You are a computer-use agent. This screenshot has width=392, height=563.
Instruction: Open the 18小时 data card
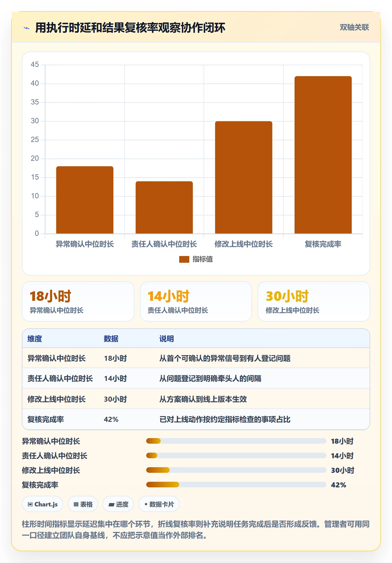pyautogui.click(x=78, y=301)
